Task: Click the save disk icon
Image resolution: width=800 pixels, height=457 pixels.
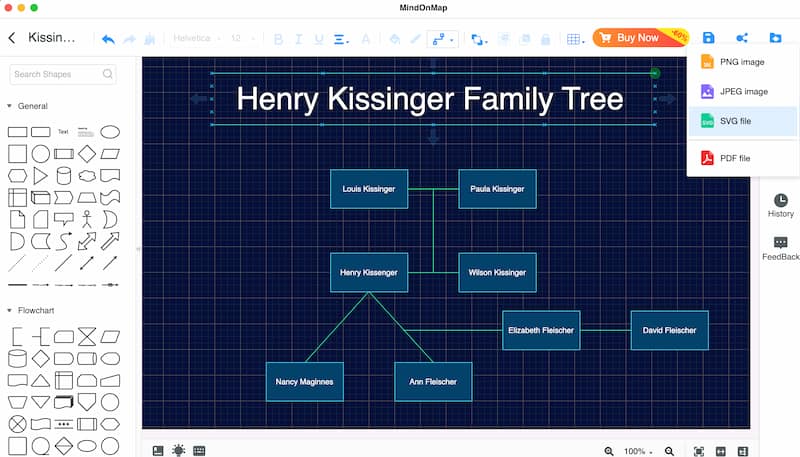Action: click(708, 38)
